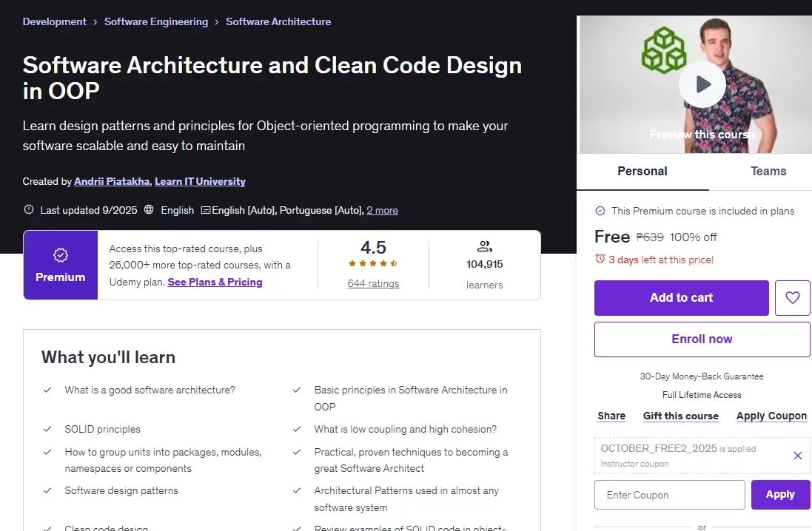This screenshot has width=812, height=531.
Task: Click Apply Coupon link
Action: coord(771,416)
